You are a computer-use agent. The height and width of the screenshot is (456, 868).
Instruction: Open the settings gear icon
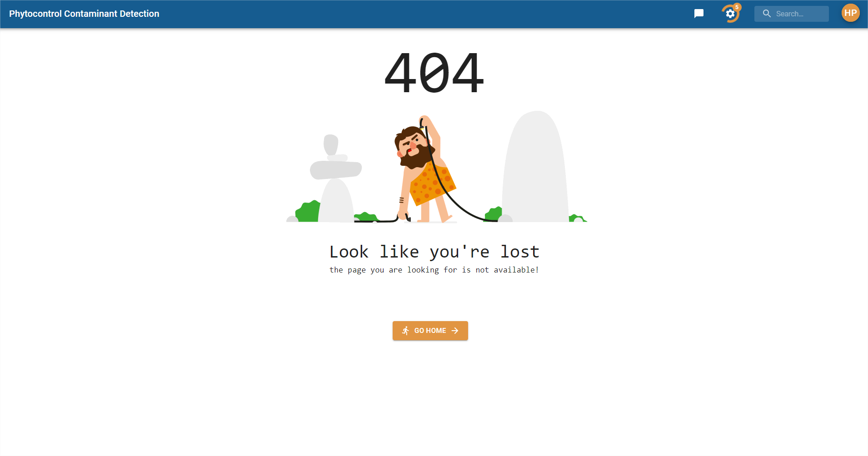coord(730,14)
